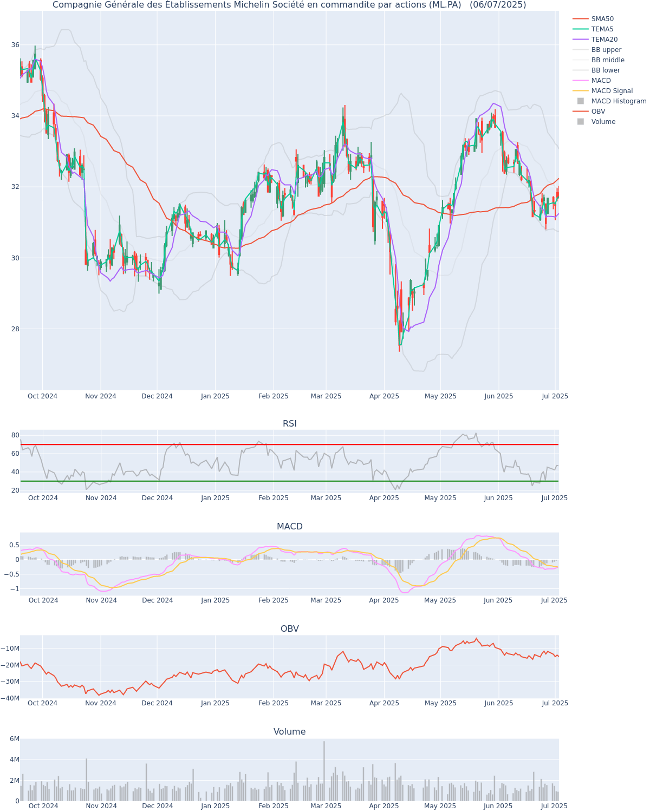Click the Volume subplot title

(290, 732)
